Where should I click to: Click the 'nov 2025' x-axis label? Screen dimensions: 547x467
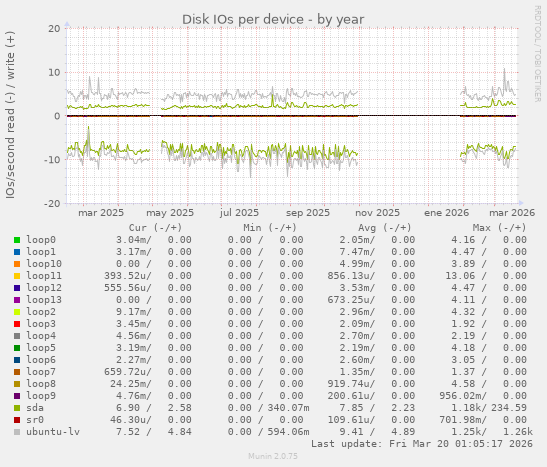point(377,213)
